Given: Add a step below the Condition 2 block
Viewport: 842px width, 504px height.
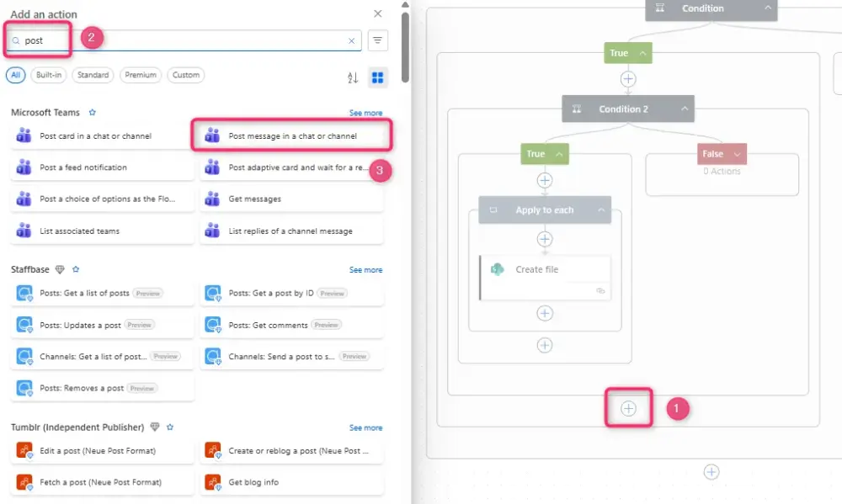Looking at the screenshot, I should point(628,409).
